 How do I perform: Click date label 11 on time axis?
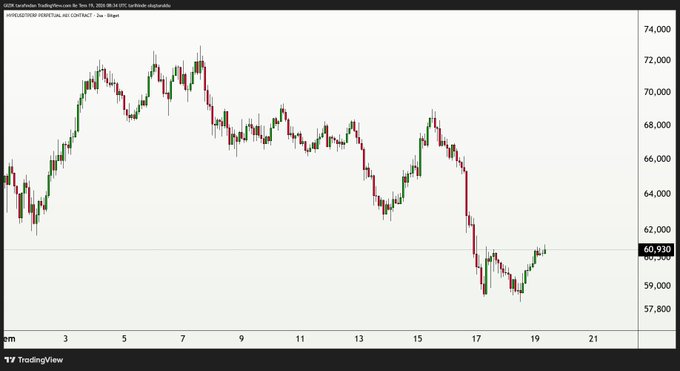300,338
